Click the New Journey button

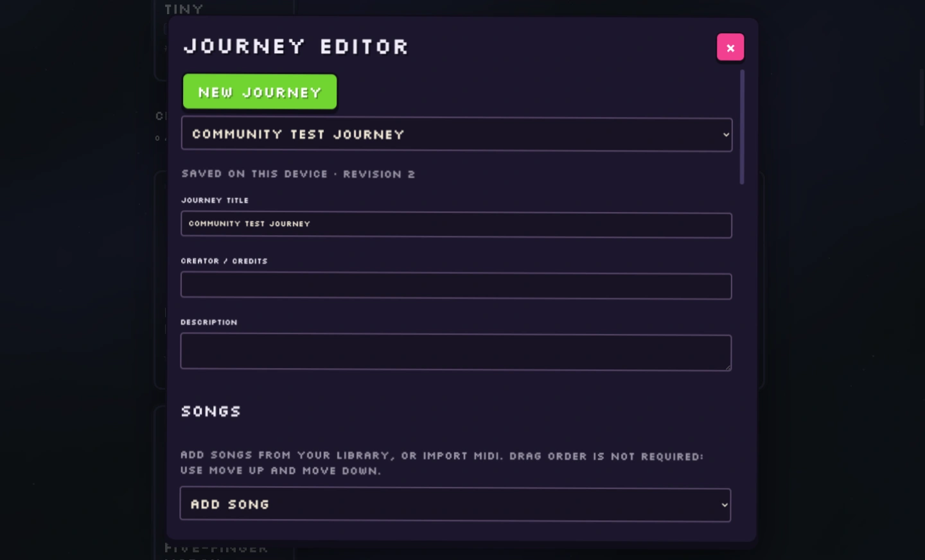(260, 92)
